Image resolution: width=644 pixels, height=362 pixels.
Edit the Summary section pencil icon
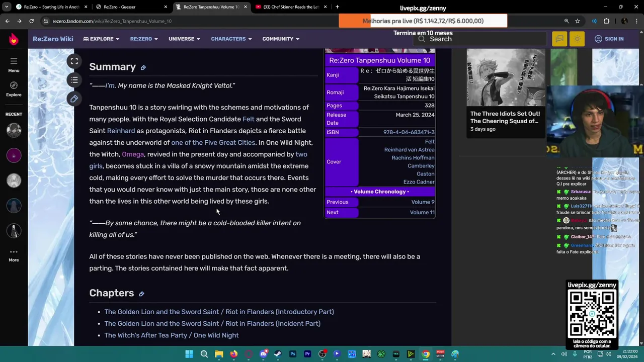(x=143, y=68)
